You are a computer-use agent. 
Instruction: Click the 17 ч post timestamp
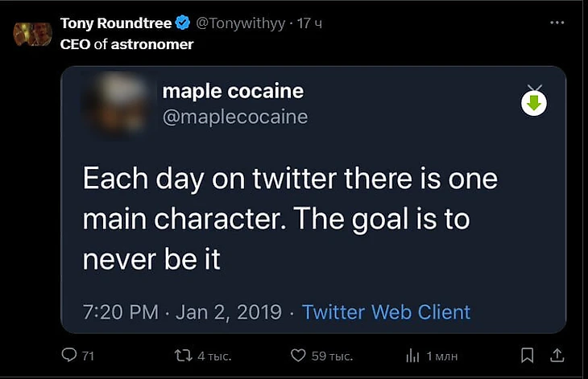point(309,23)
